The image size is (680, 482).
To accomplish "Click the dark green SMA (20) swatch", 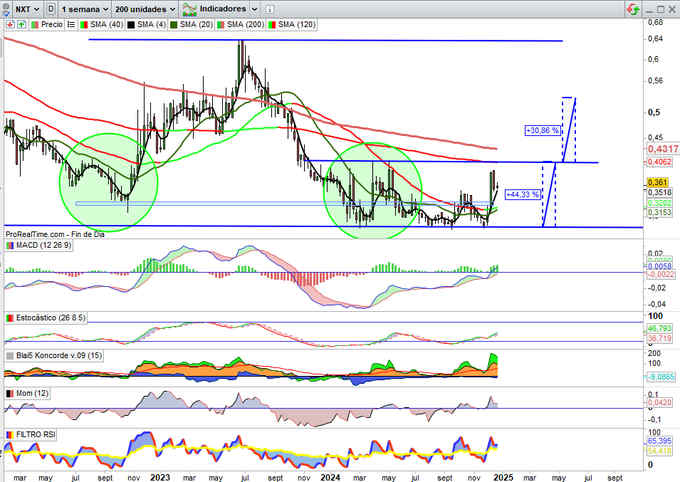I will coord(174,25).
